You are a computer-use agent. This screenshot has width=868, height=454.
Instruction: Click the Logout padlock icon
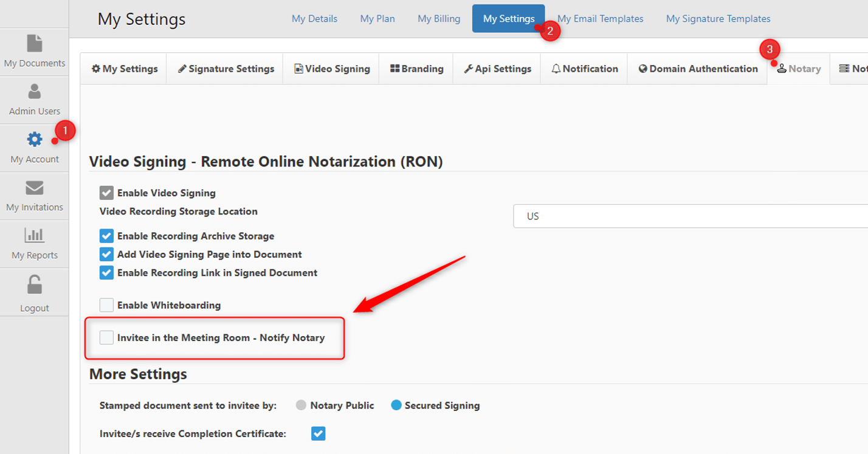[x=35, y=284]
